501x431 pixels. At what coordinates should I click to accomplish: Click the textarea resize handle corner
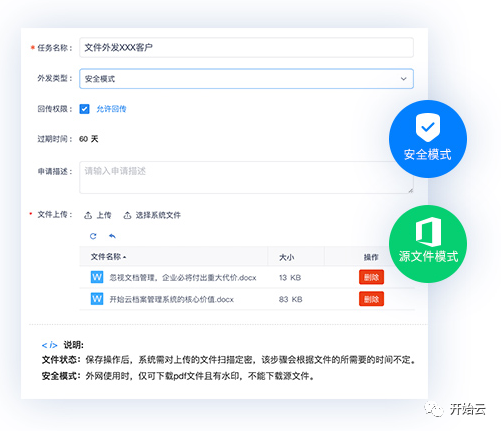tap(410, 190)
